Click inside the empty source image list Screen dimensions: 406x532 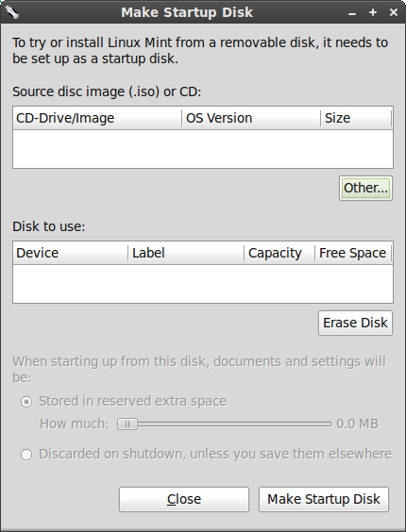point(203,149)
